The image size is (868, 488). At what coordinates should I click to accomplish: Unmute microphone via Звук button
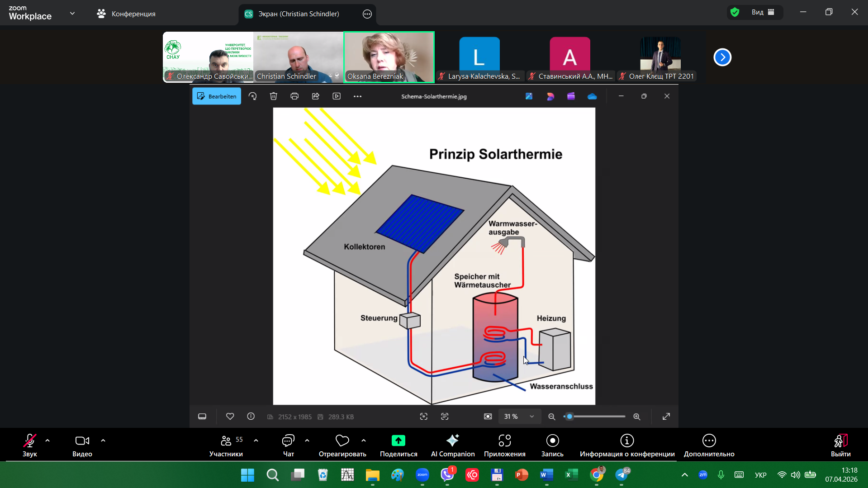click(30, 445)
